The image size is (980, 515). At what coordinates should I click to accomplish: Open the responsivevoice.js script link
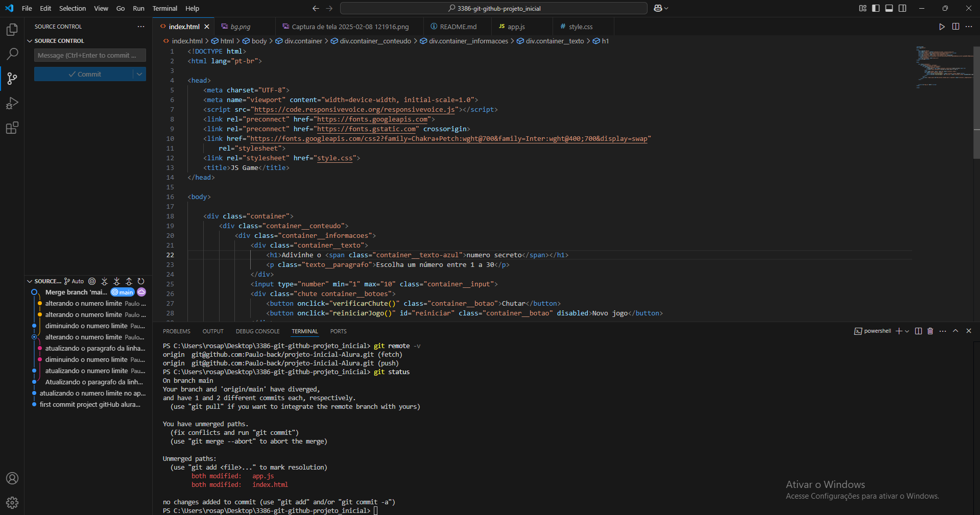[x=354, y=109]
